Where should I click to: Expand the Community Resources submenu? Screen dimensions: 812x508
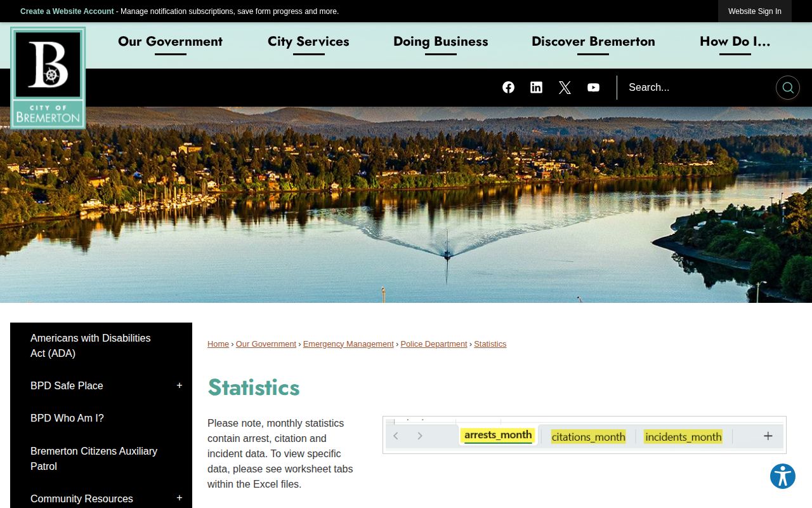click(x=180, y=498)
